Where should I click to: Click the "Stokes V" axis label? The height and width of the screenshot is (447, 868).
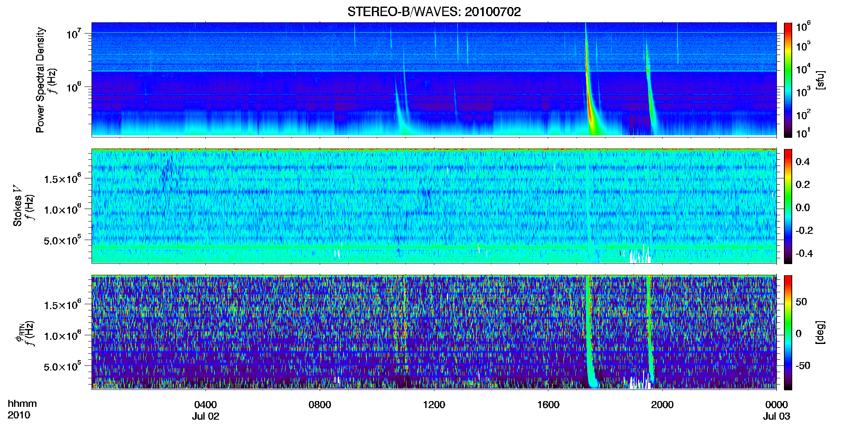coord(17,206)
